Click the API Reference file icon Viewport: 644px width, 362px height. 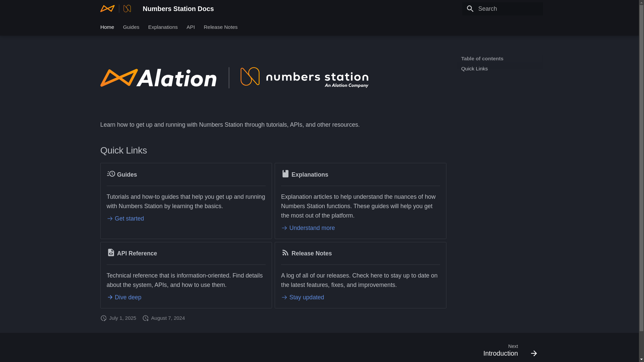click(x=111, y=252)
